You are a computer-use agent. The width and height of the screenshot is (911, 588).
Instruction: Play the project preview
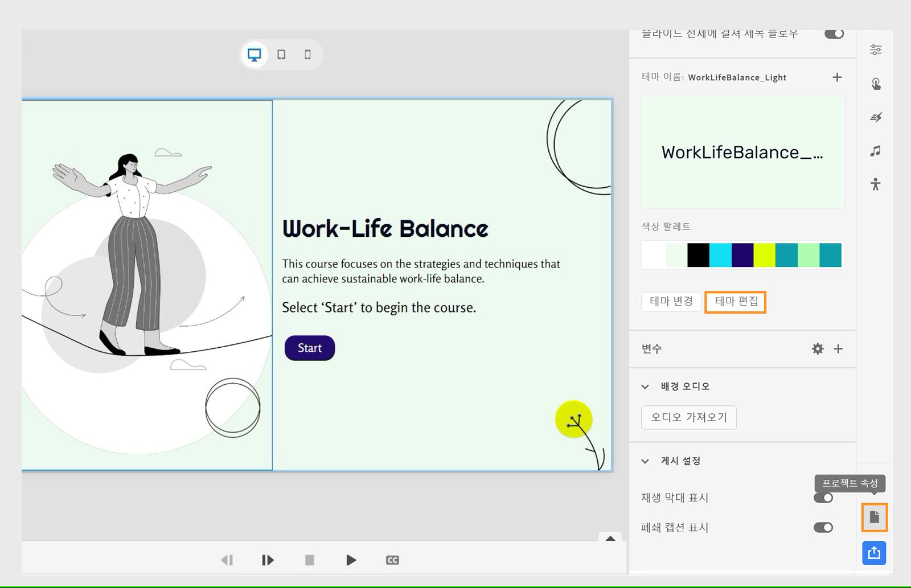pyautogui.click(x=351, y=560)
